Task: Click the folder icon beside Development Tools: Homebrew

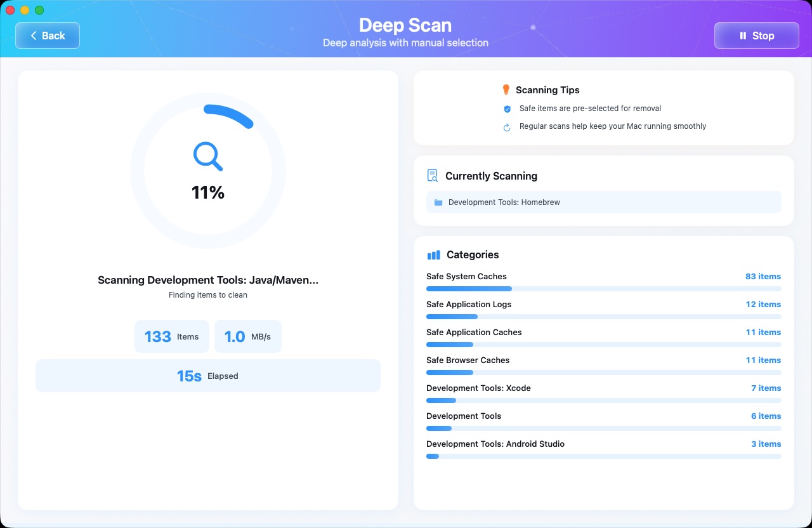Action: [438, 202]
